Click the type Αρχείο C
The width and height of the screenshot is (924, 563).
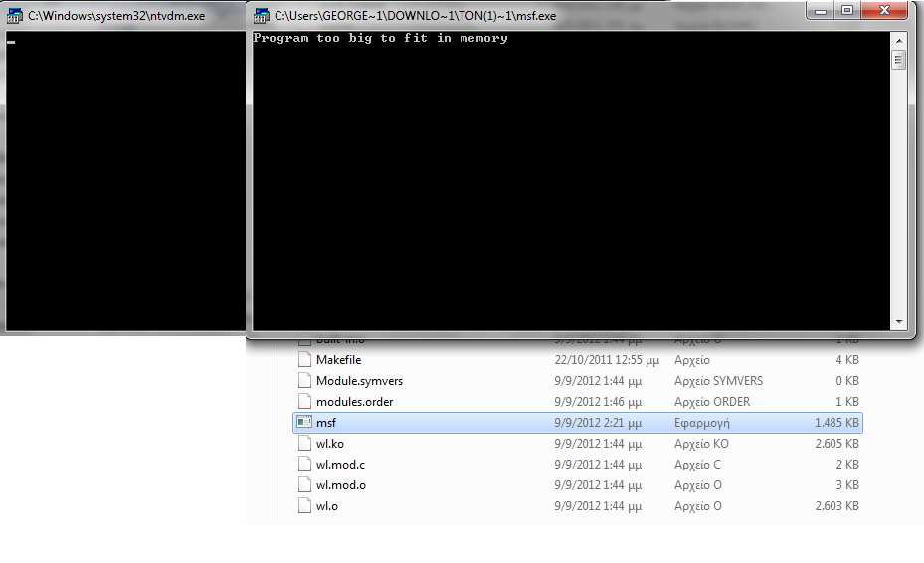point(697,465)
